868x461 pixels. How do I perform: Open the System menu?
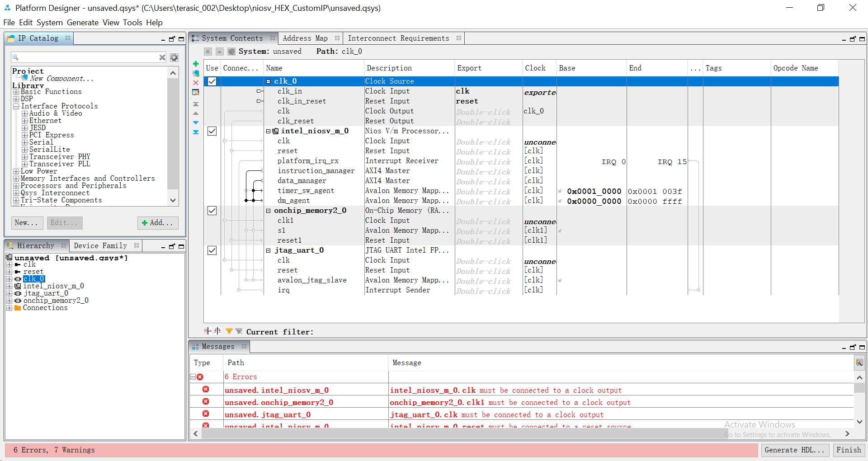point(50,23)
